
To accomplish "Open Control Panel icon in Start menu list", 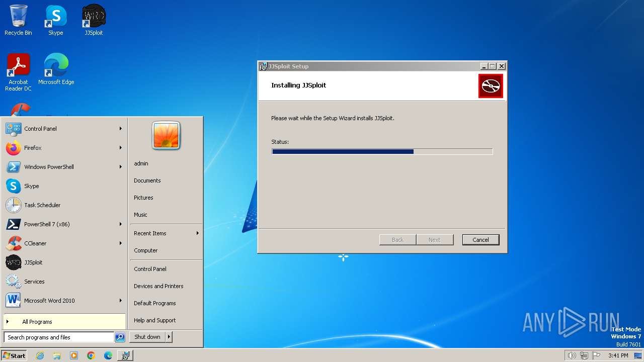I will click(x=13, y=129).
